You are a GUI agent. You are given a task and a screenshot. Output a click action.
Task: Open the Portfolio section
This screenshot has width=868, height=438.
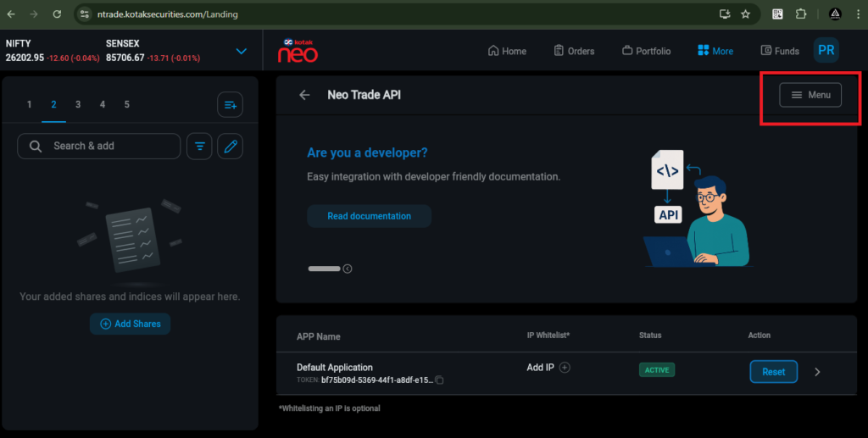(x=646, y=51)
